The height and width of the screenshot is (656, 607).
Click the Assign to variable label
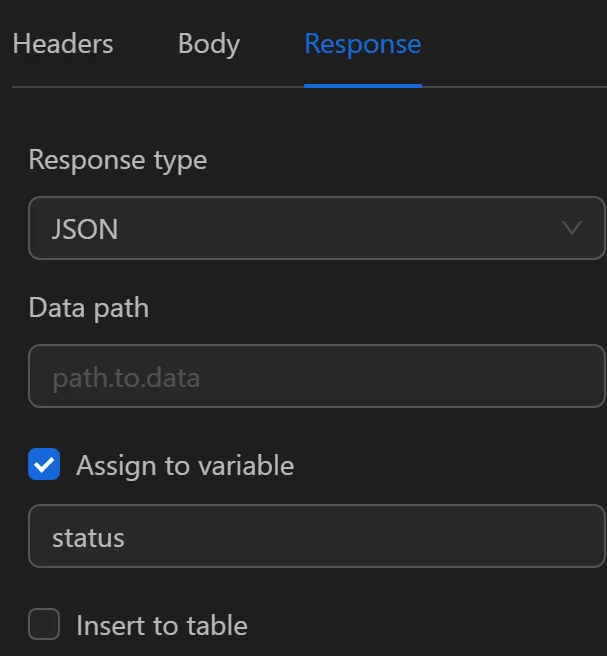coord(185,465)
